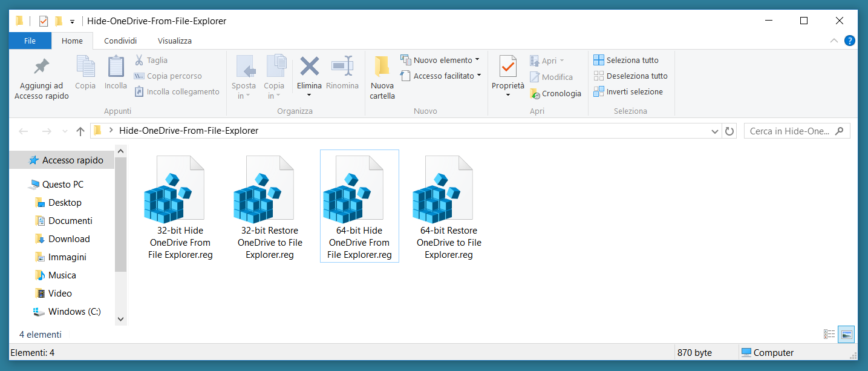Open the help question mark icon
Screen dimensions: 868x371
point(849,41)
